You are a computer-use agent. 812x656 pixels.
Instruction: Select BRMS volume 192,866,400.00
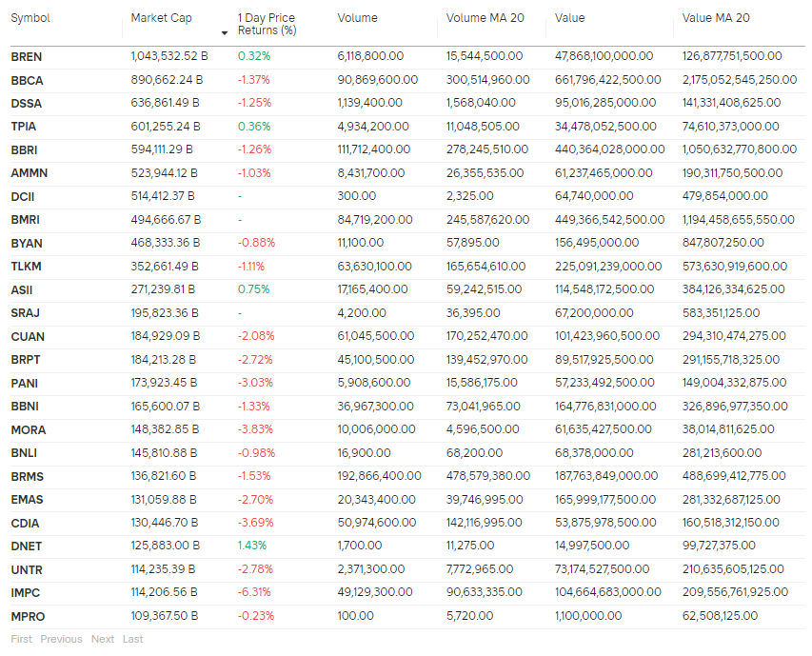pos(380,475)
